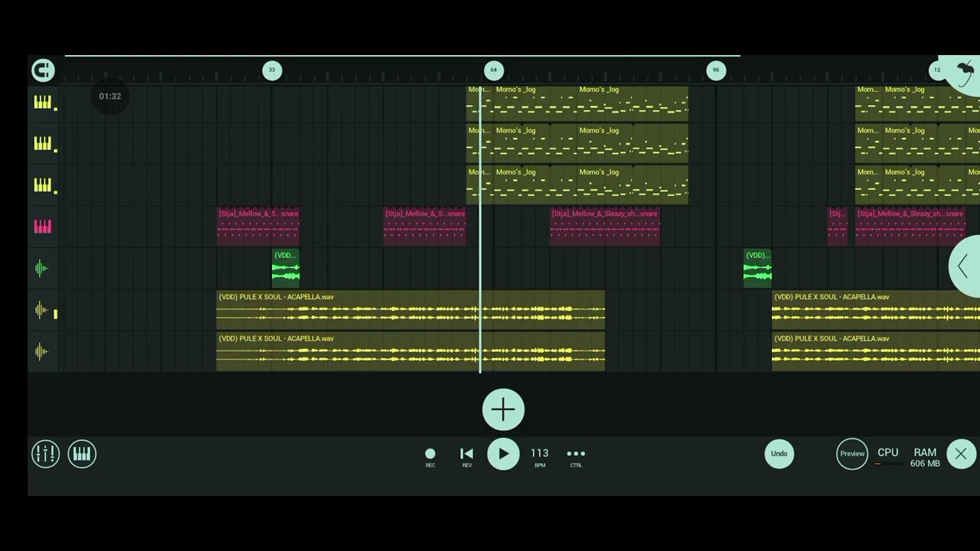Jump to timeline marker 33
Viewport: 980px width, 551px height.
[x=272, y=70]
